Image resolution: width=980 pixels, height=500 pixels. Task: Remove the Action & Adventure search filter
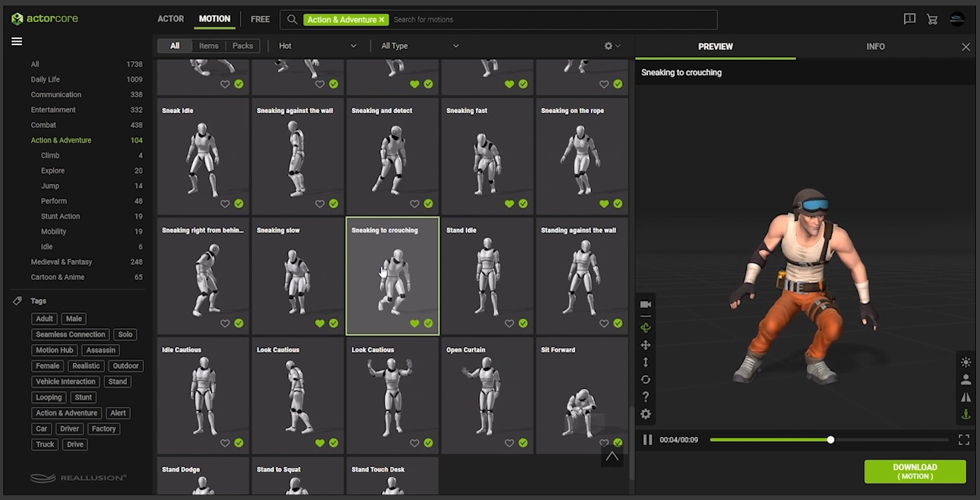pos(382,20)
